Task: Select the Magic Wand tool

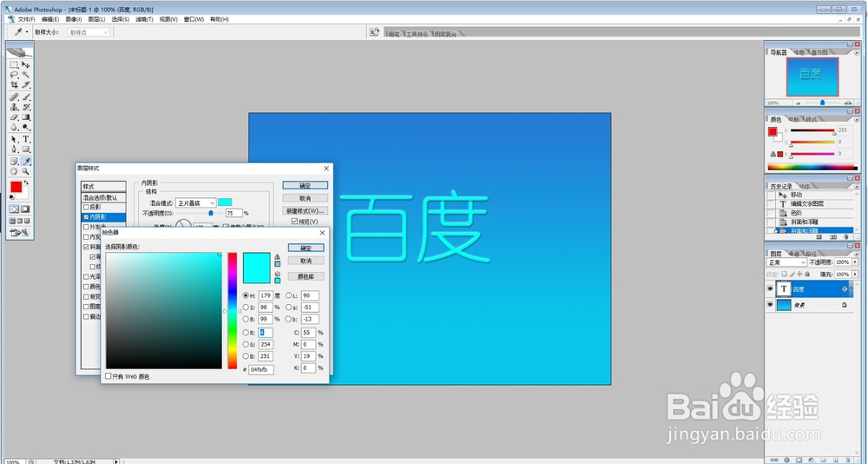Action: 25,75
